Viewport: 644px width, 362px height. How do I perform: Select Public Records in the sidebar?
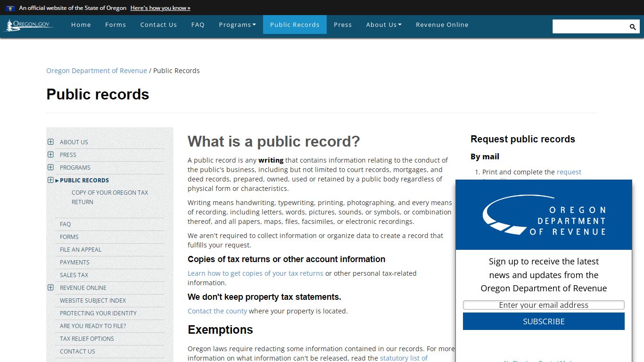pyautogui.click(x=84, y=180)
